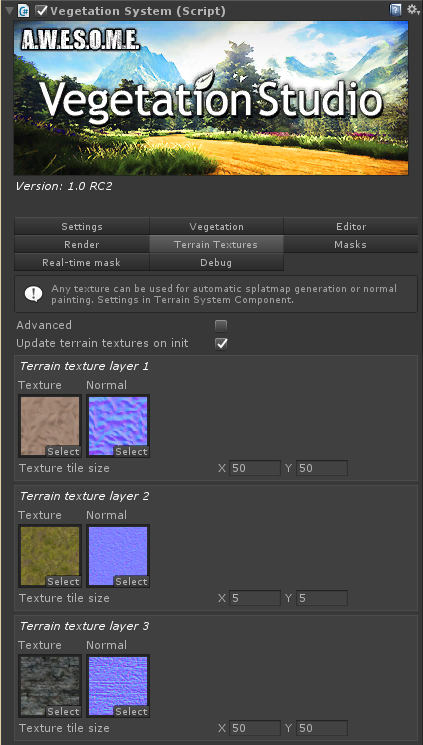Click the layer 2 normal map thumbnail
The width and height of the screenshot is (423, 745).
[x=118, y=556]
